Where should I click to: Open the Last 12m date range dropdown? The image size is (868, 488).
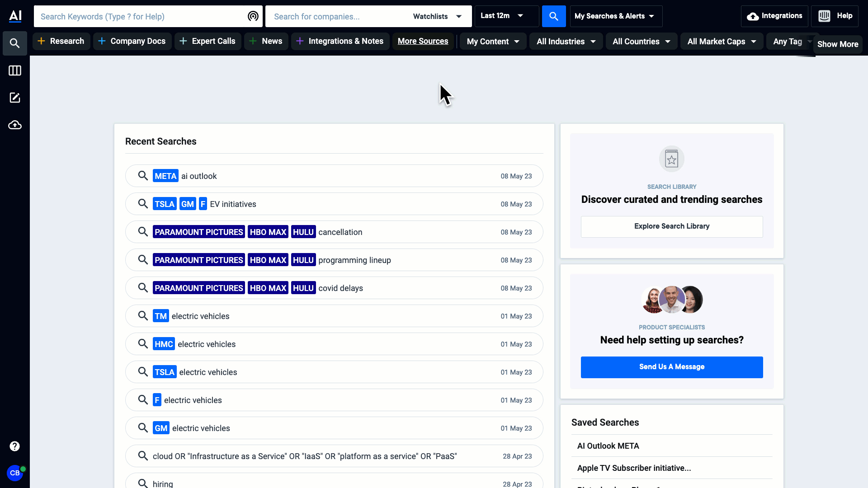pos(507,16)
